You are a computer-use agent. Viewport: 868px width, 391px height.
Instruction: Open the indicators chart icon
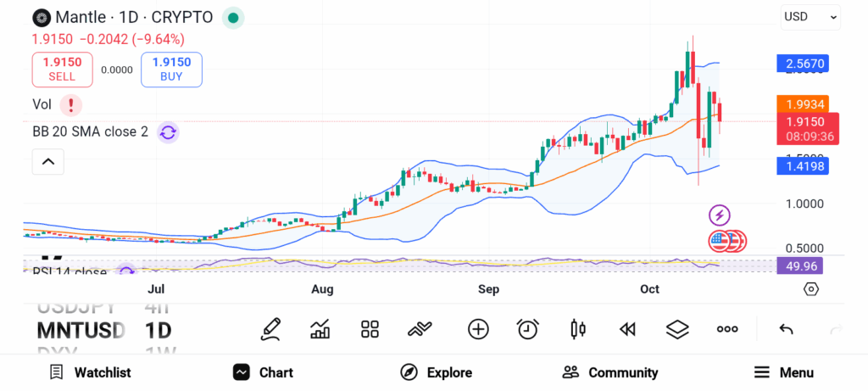[x=320, y=329]
